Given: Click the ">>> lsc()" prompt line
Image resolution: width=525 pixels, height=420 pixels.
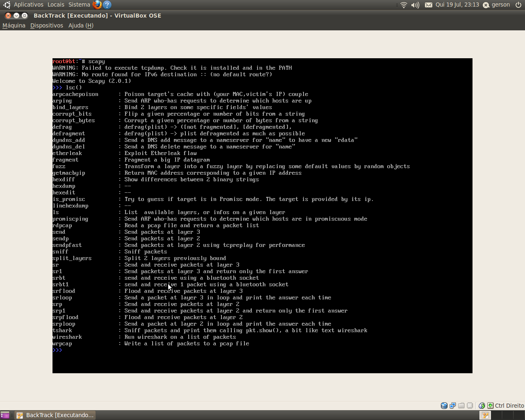Looking at the screenshot, I should click(x=67, y=88).
